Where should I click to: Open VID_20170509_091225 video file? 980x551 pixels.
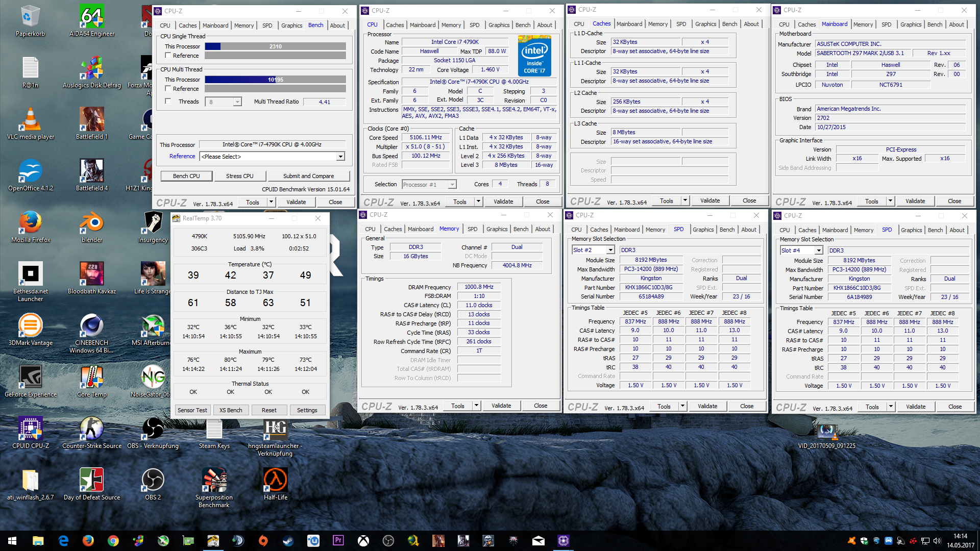[x=827, y=436]
